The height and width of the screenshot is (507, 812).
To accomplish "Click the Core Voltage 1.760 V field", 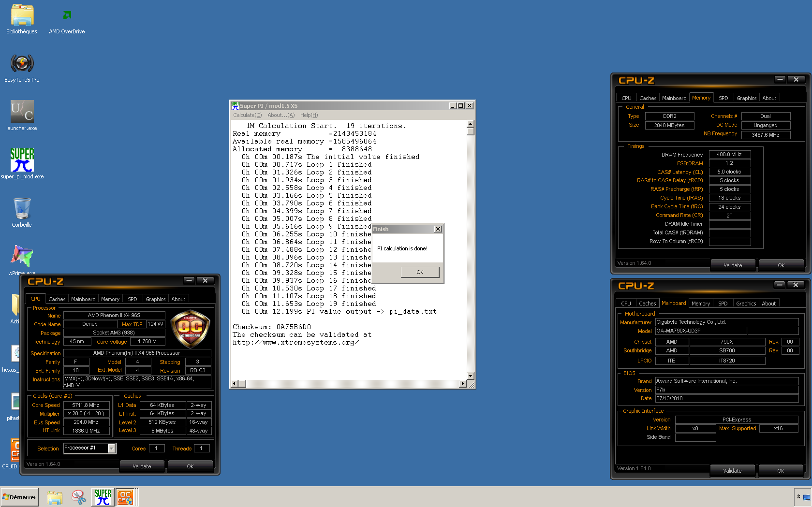I will point(147,342).
